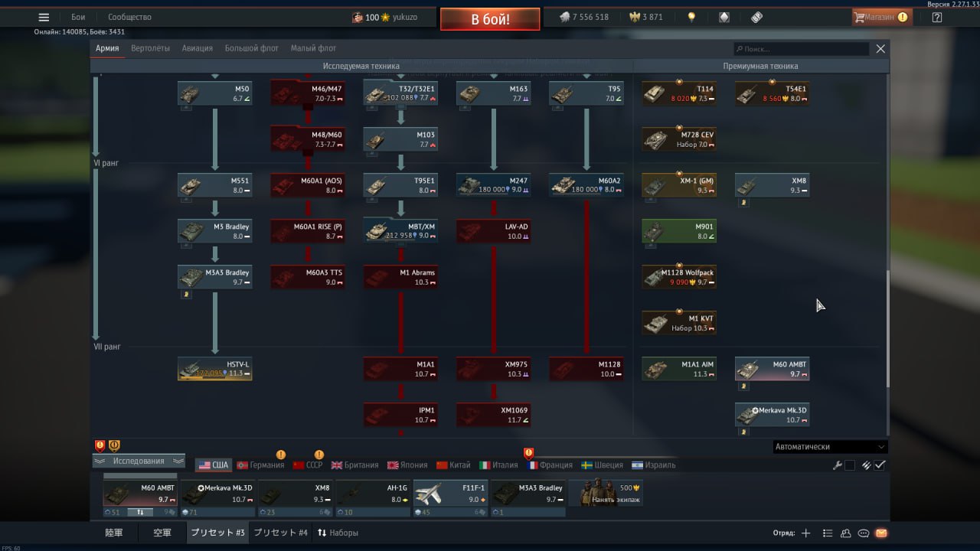Open the lightbulb hints icon
This screenshot has width=980, height=551.
[x=691, y=17]
